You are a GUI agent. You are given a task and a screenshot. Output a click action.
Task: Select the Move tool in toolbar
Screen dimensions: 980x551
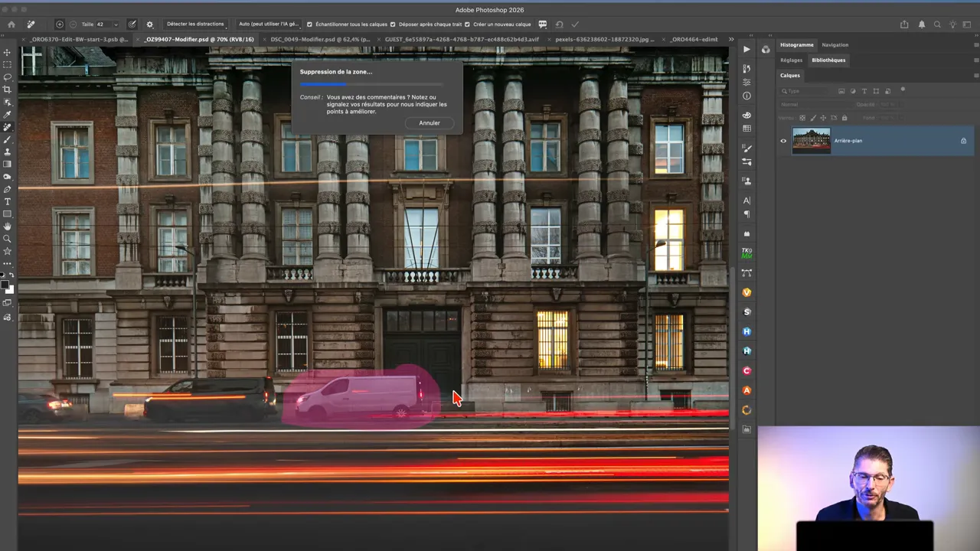pyautogui.click(x=7, y=52)
